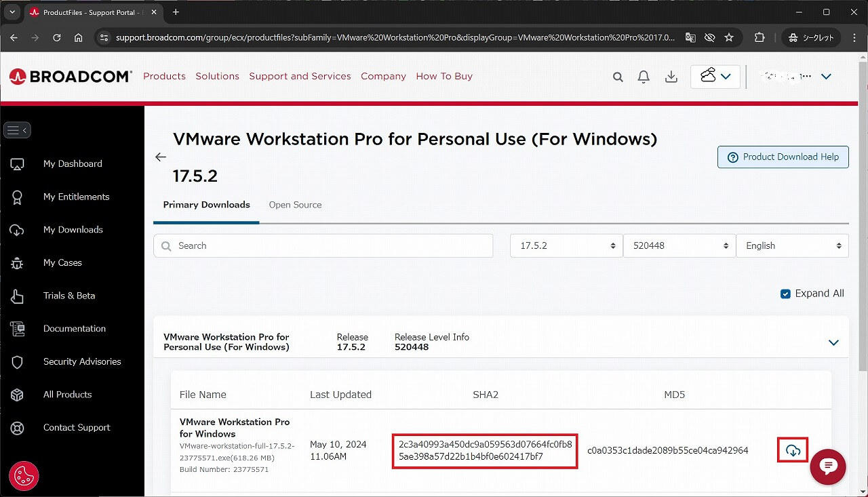868x497 pixels.
Task: Expand the user account dropdown chevron
Action: tap(826, 77)
